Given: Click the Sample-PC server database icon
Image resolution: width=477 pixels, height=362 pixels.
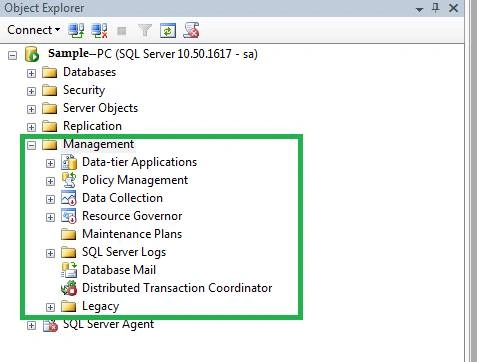Looking at the screenshot, I should click(x=32, y=54).
